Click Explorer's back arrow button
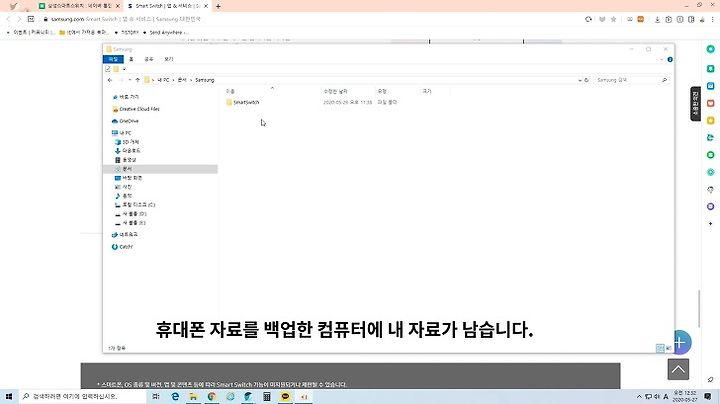Image resolution: width=720 pixels, height=404 pixels. (x=110, y=80)
